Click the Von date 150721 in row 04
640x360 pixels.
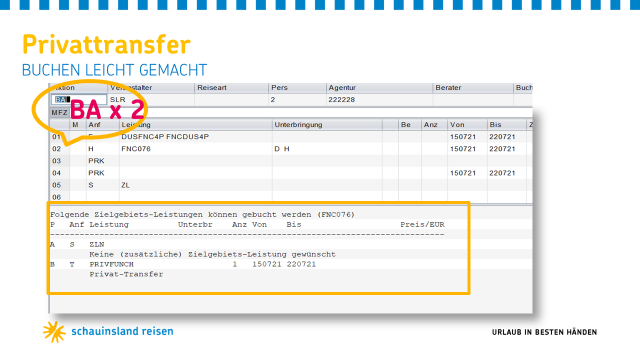click(463, 173)
